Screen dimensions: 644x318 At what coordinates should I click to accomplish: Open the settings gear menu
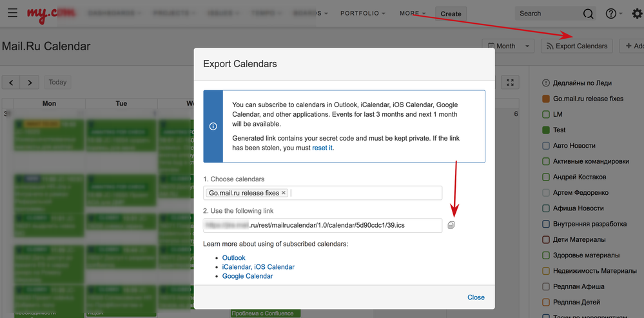(637, 14)
